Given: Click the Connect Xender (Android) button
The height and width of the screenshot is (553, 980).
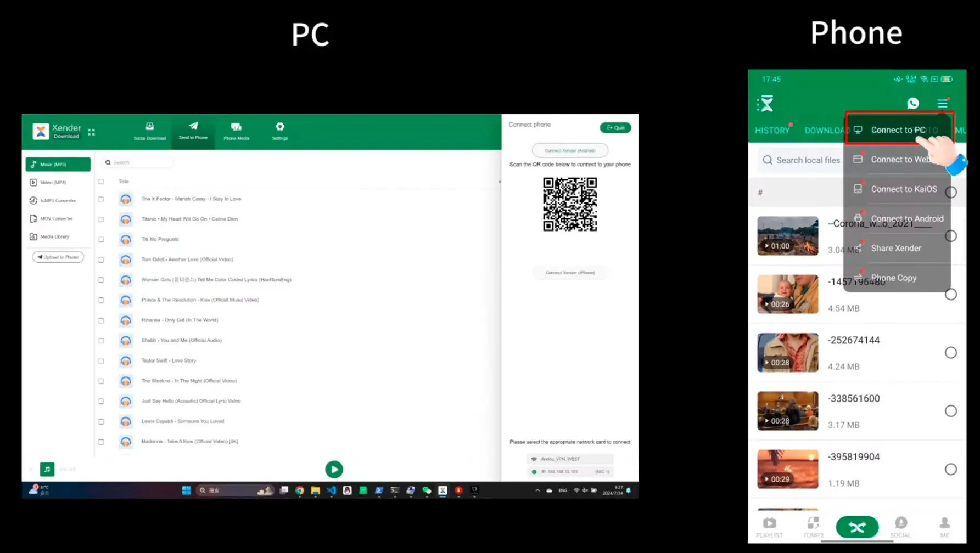Looking at the screenshot, I should 570,150.
